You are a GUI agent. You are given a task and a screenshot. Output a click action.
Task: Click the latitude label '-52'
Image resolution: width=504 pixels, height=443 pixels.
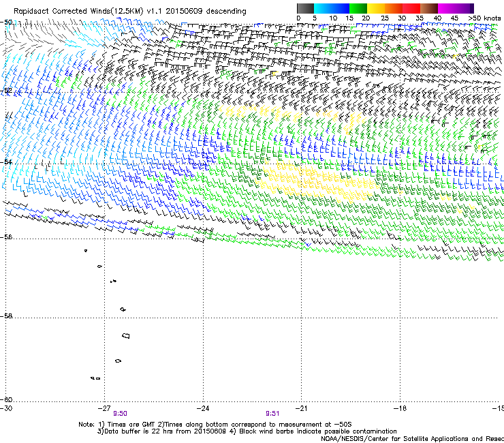pos(6,91)
